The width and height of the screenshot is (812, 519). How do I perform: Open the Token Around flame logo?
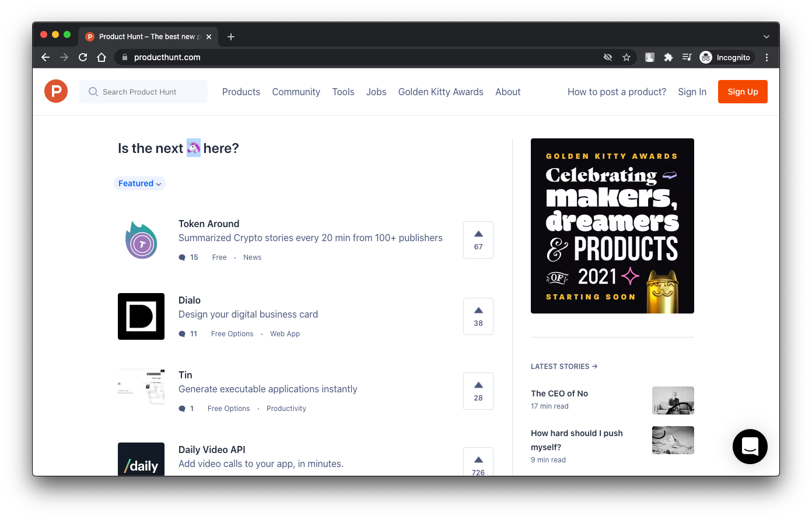(x=141, y=240)
